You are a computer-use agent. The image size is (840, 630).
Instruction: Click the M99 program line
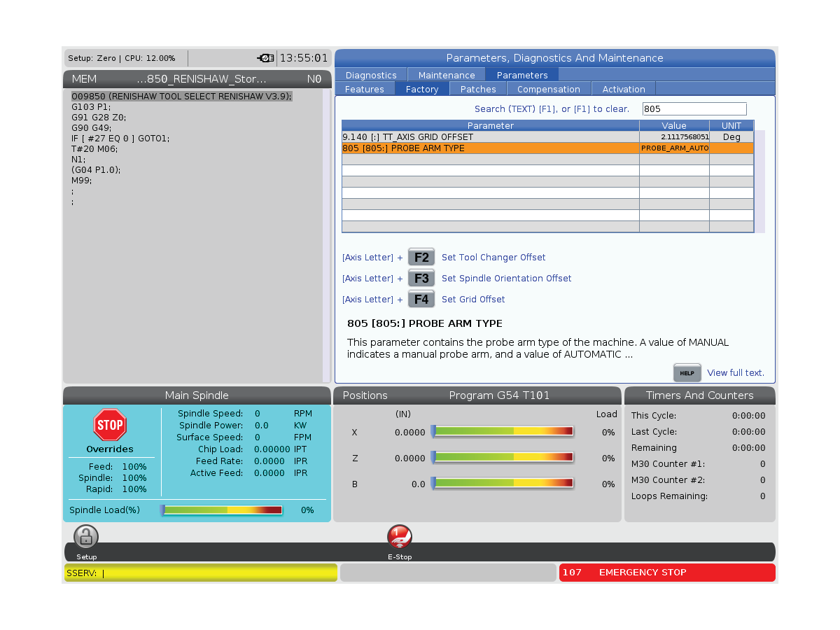click(x=83, y=180)
